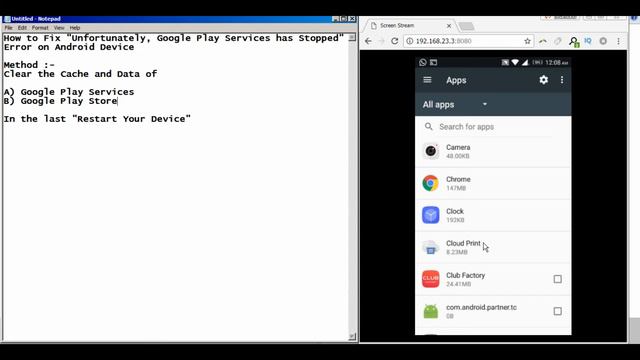The width and height of the screenshot is (640, 360).
Task: Click the Notepad vertical scrollbar down arrow
Action: [352, 337]
